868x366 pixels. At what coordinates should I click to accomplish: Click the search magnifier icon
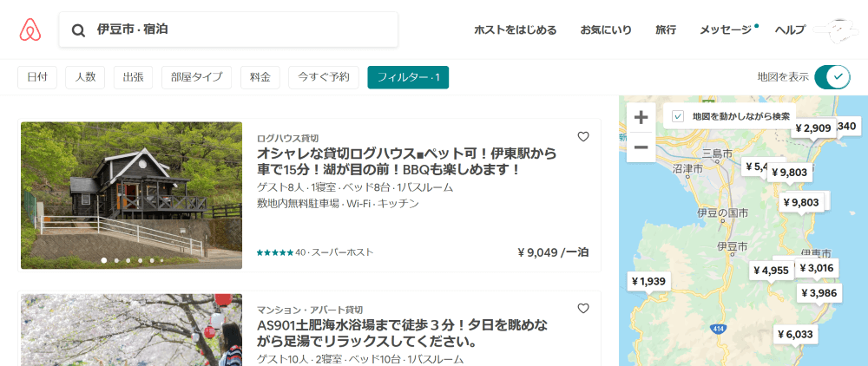78,30
